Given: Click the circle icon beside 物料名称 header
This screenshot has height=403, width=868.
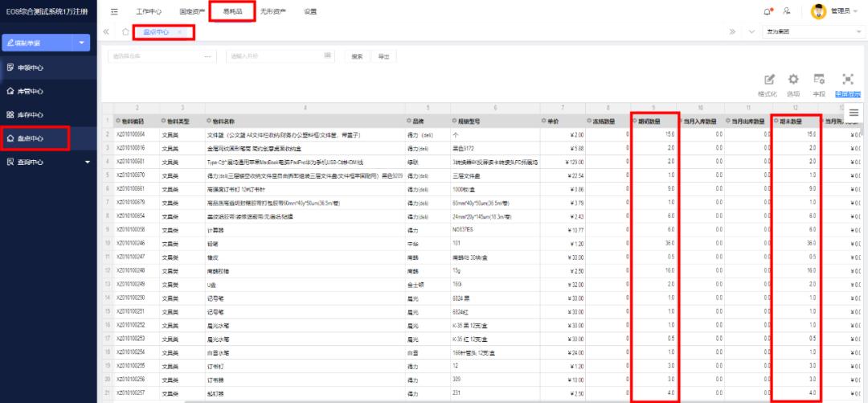Looking at the screenshot, I should tap(210, 121).
